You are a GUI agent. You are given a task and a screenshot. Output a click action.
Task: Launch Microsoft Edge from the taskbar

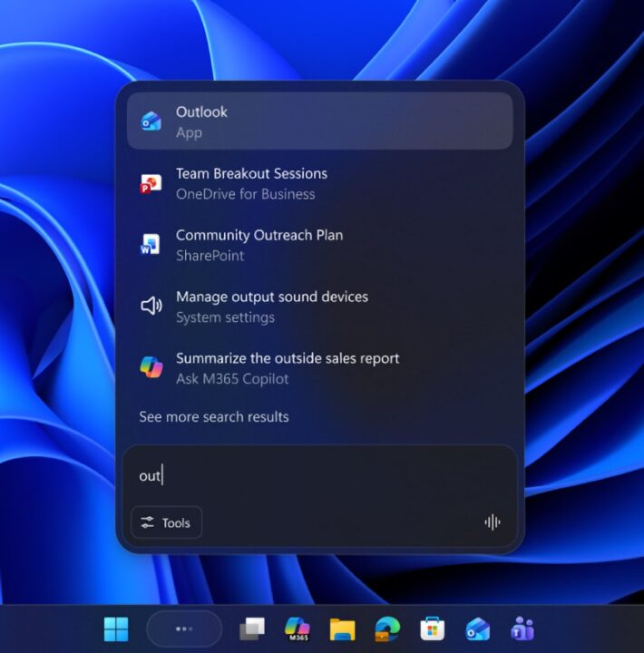[387, 629]
